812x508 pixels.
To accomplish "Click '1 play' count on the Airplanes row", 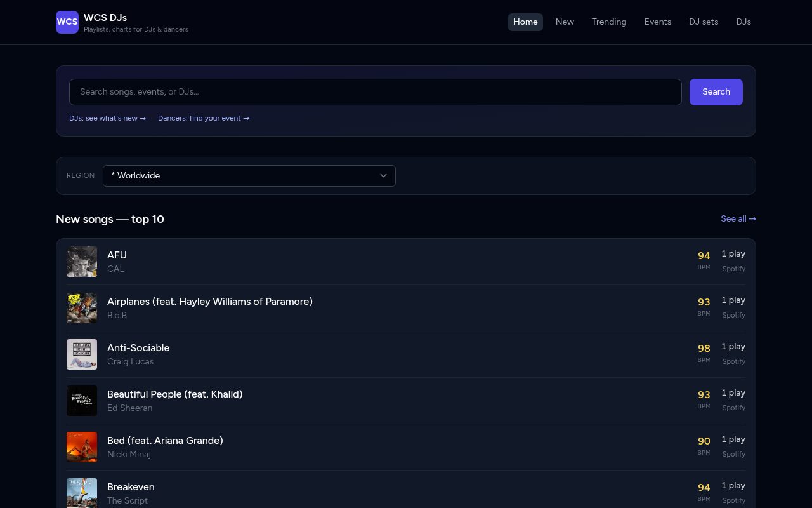I will tap(733, 300).
